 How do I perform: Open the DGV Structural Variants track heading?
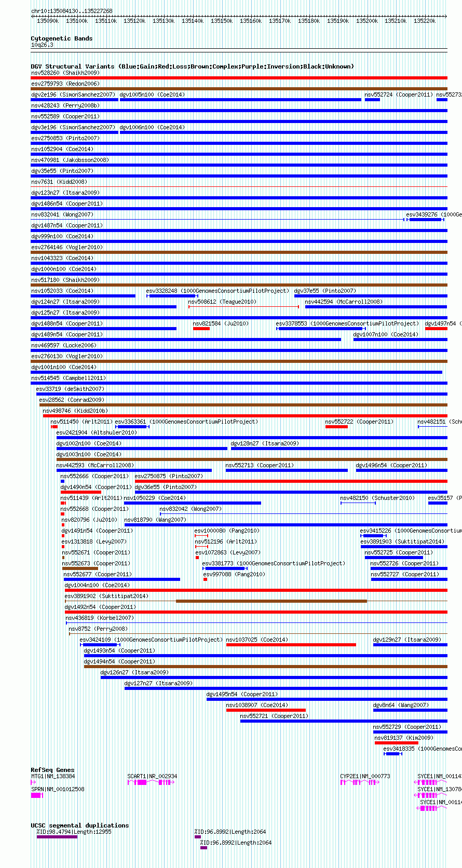tap(193, 66)
